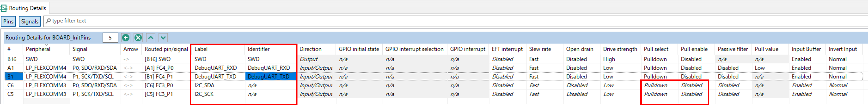The height and width of the screenshot is (105, 868).
Task: Toggle the Signals filter button
Action: 30,21
